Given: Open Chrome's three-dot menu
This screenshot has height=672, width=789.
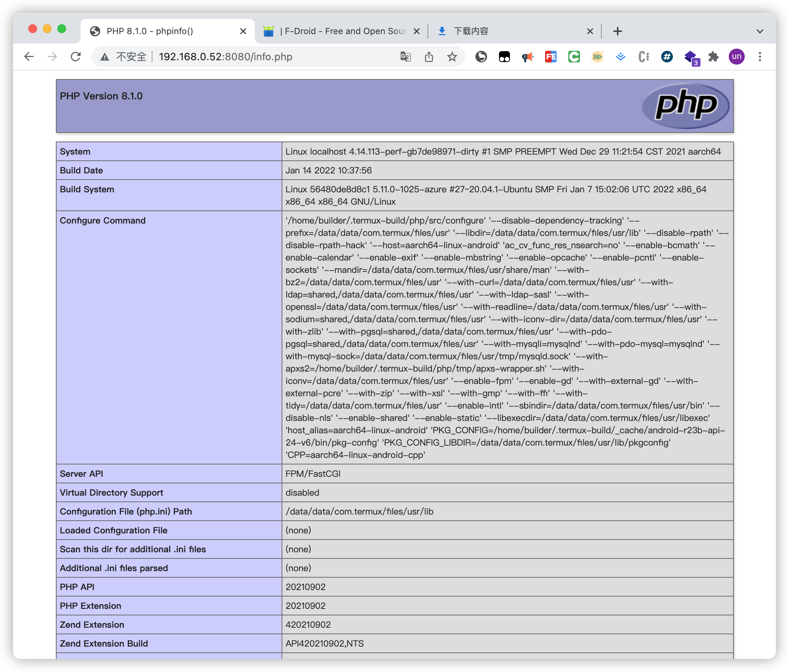Looking at the screenshot, I should click(759, 56).
